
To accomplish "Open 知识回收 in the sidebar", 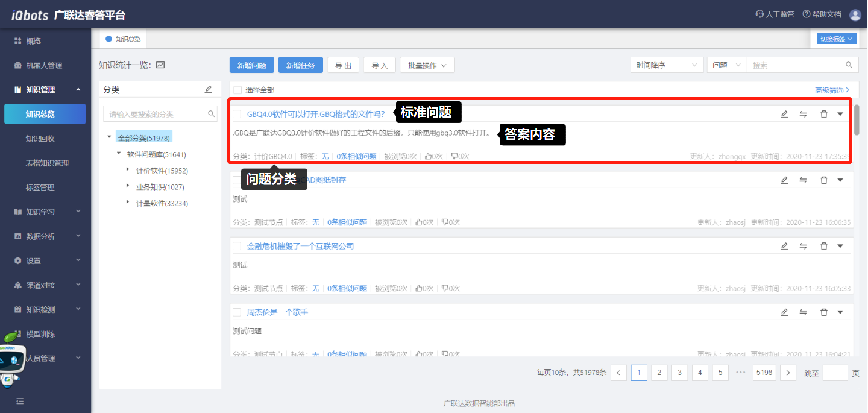I will (x=40, y=139).
